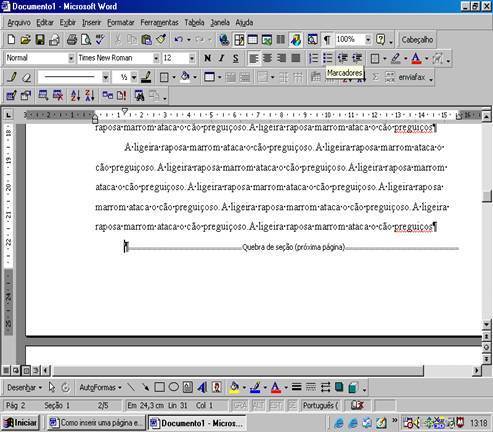Open the 100% zoom dropdown
The width and height of the screenshot is (493, 432).
368,40
